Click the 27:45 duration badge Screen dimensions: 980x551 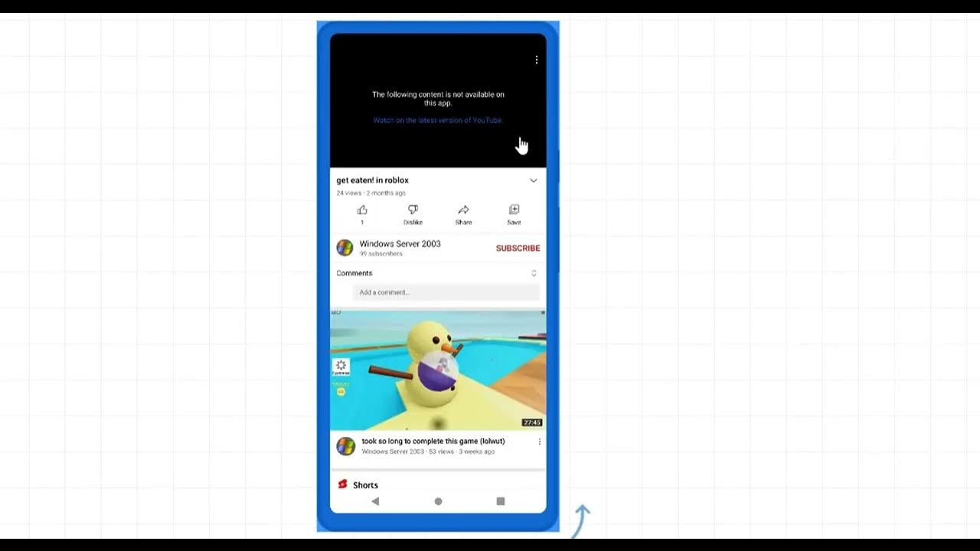pyautogui.click(x=532, y=422)
